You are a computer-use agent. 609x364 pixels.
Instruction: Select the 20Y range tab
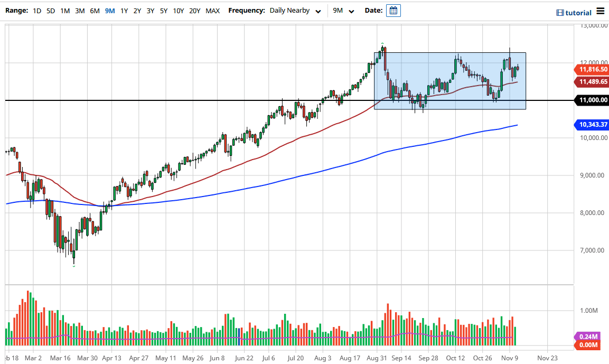194,11
